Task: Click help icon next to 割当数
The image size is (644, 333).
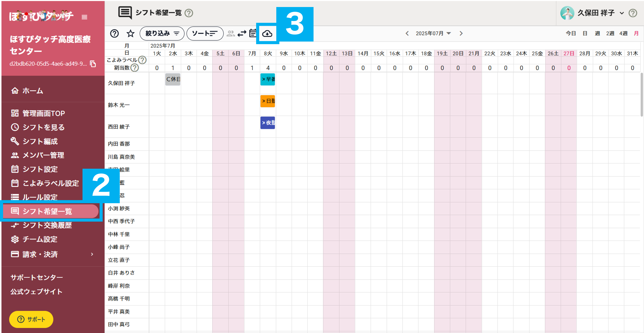Action: (135, 68)
